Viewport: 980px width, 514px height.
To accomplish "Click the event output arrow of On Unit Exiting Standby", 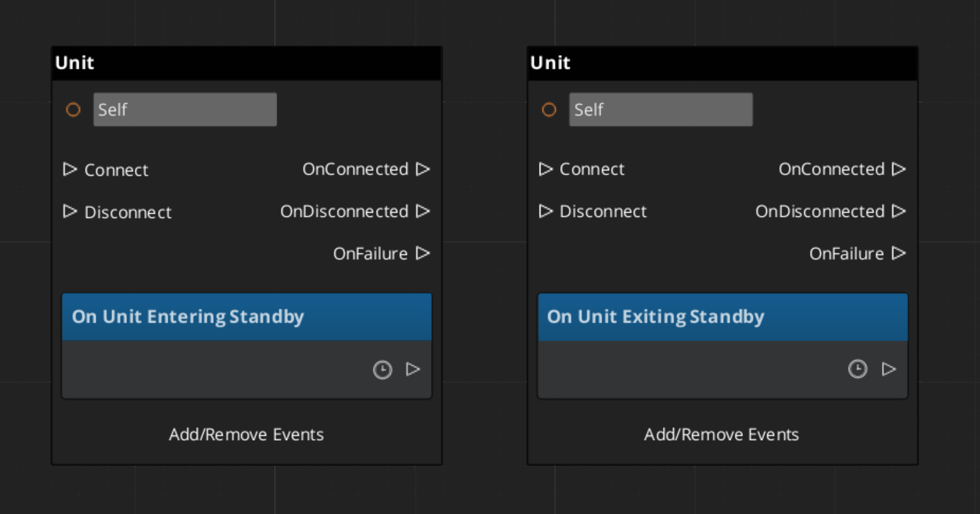I will [889, 369].
